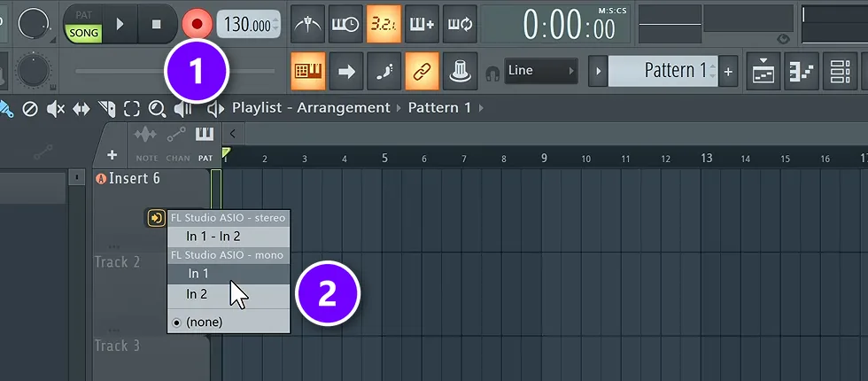This screenshot has height=381, width=868.
Task: Disable the 3.2.1 countdown before recording
Action: pyautogui.click(x=383, y=25)
